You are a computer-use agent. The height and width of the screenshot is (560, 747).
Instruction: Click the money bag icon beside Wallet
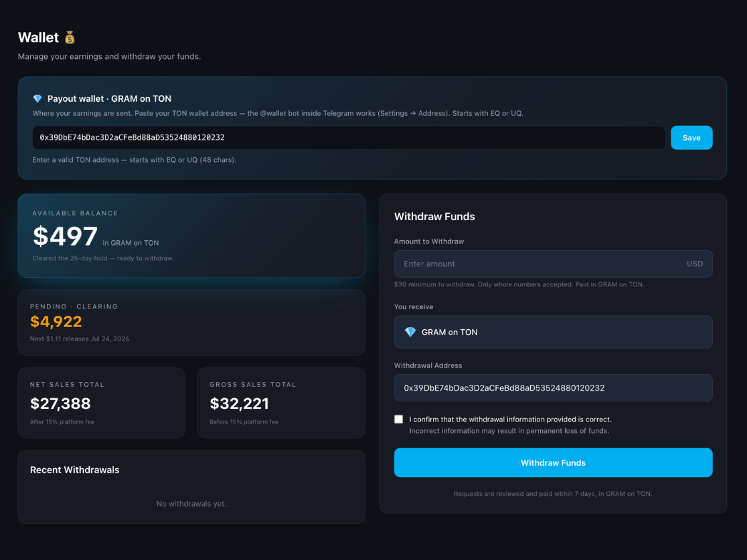[x=70, y=37]
